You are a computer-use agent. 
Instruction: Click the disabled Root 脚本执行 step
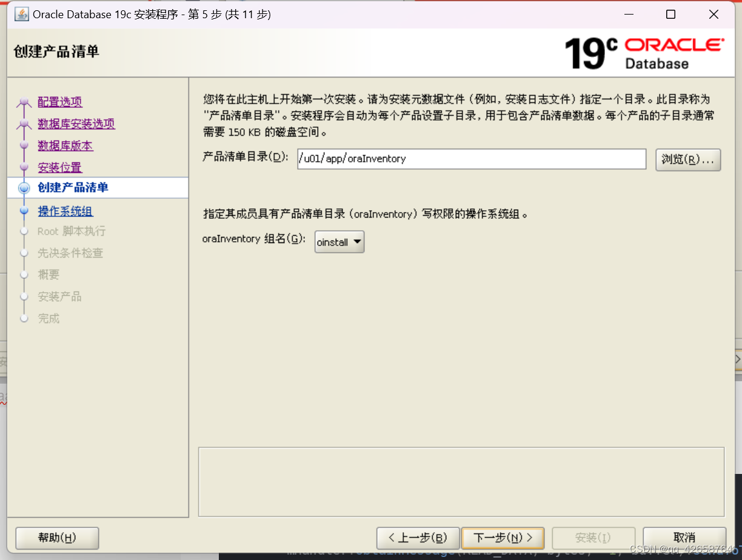click(x=72, y=232)
